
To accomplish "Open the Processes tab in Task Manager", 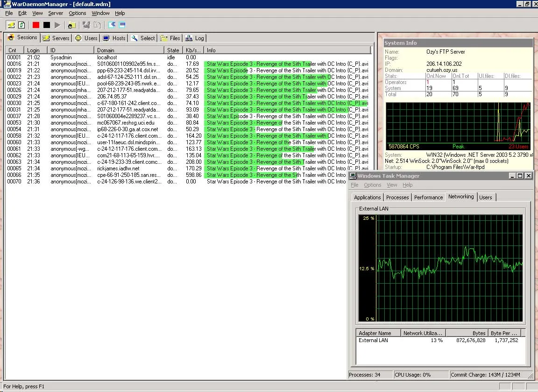I will click(397, 197).
